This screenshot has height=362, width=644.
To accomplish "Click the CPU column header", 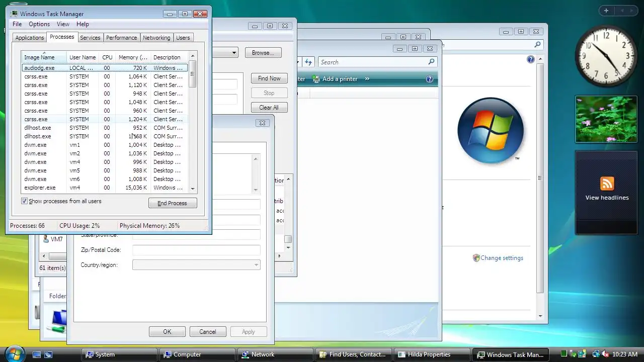I will coord(107,57).
